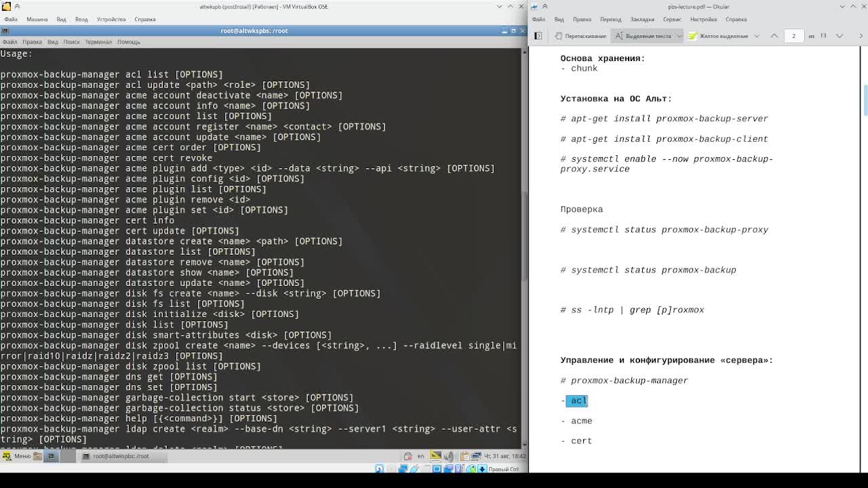Click the Okular page number field
This screenshot has width=868, height=488.
coord(794,36)
